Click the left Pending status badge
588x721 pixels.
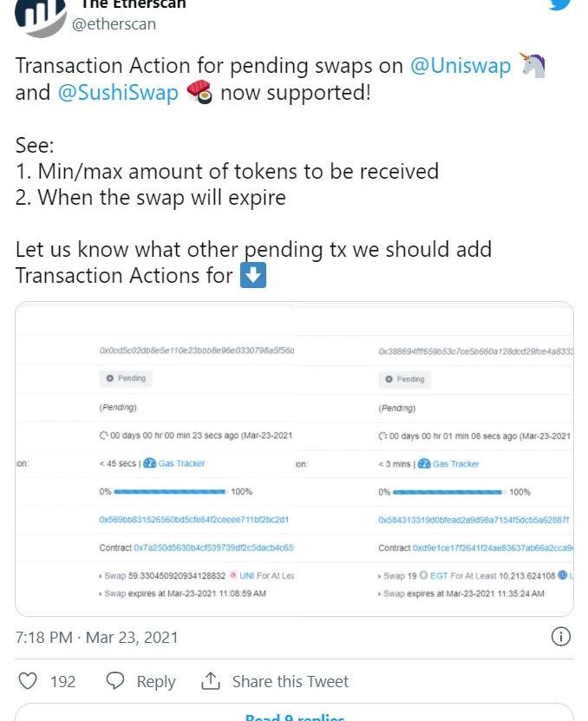[126, 378]
